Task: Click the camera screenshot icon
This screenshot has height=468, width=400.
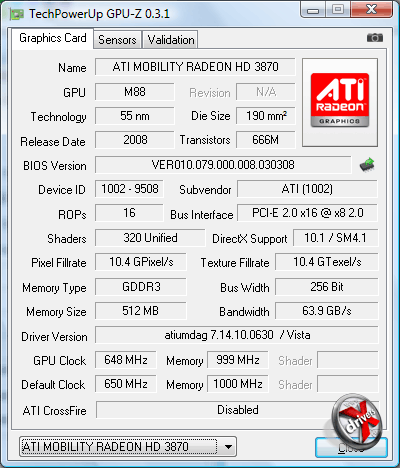Action: coord(375,38)
